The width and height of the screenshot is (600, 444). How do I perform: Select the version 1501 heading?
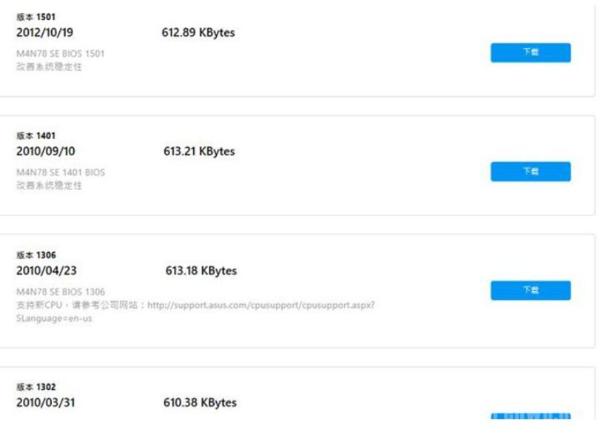click(x=36, y=17)
